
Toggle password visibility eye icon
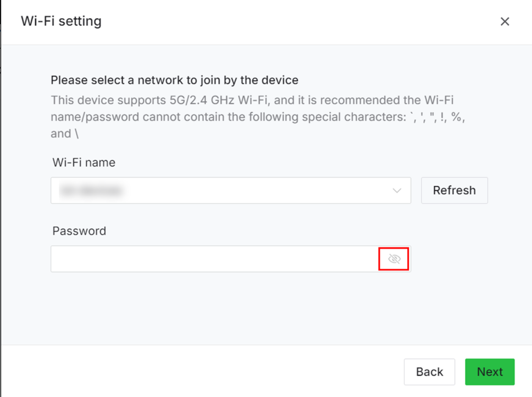pyautogui.click(x=394, y=259)
